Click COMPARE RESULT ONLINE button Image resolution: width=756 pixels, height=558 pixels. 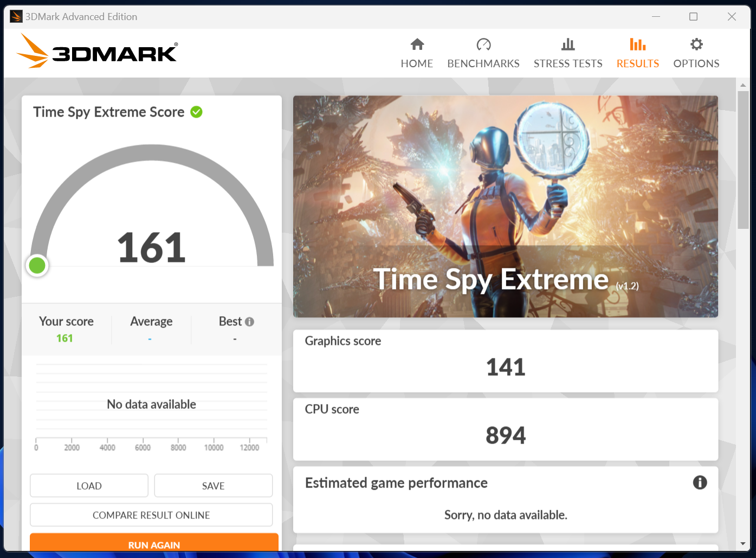pyautogui.click(x=151, y=515)
